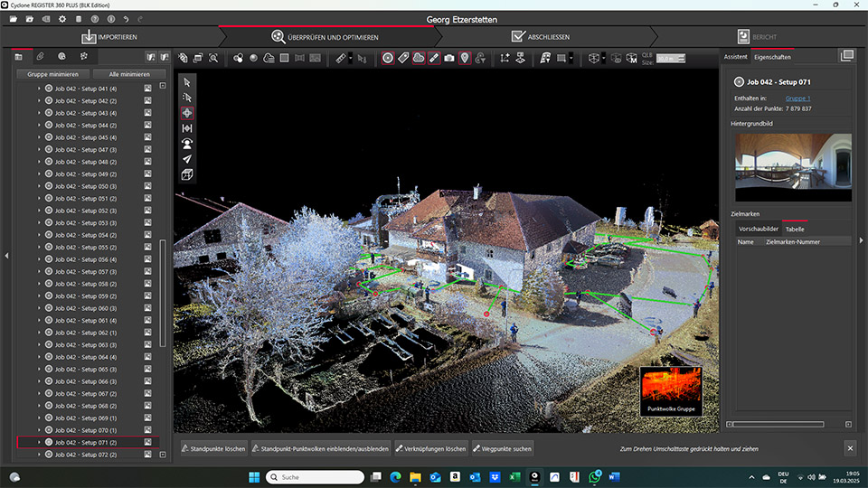The height and width of the screenshot is (488, 868).
Task: Switch to the Eigenschaften tab
Action: click(x=772, y=57)
